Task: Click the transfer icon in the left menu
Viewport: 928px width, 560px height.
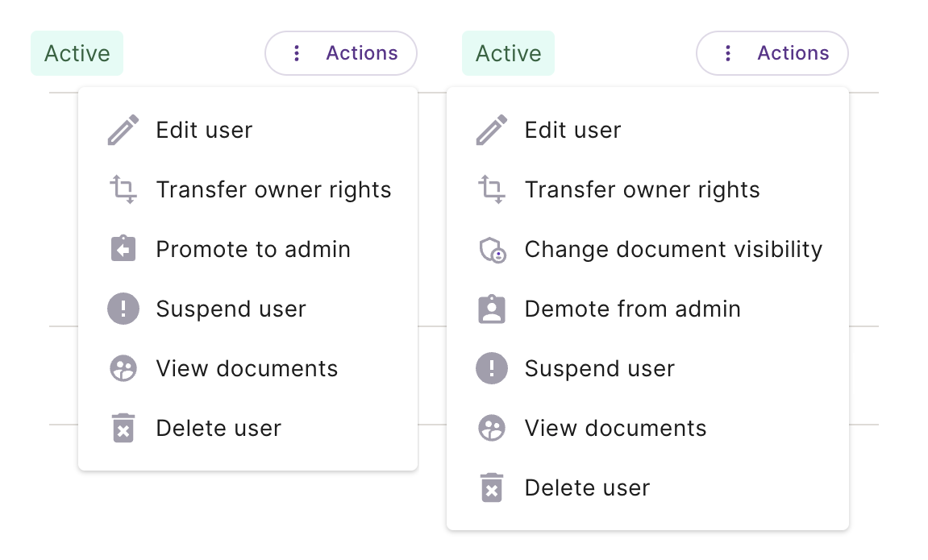Action: click(x=123, y=189)
